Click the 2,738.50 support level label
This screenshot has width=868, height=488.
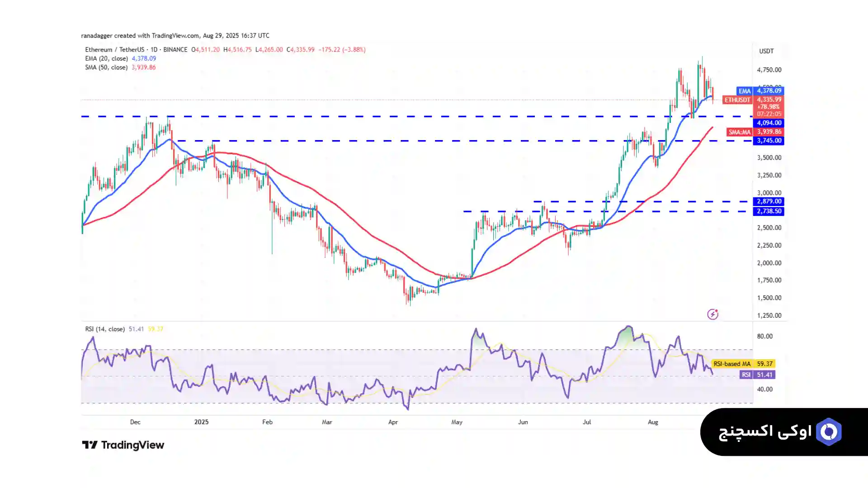pos(769,211)
